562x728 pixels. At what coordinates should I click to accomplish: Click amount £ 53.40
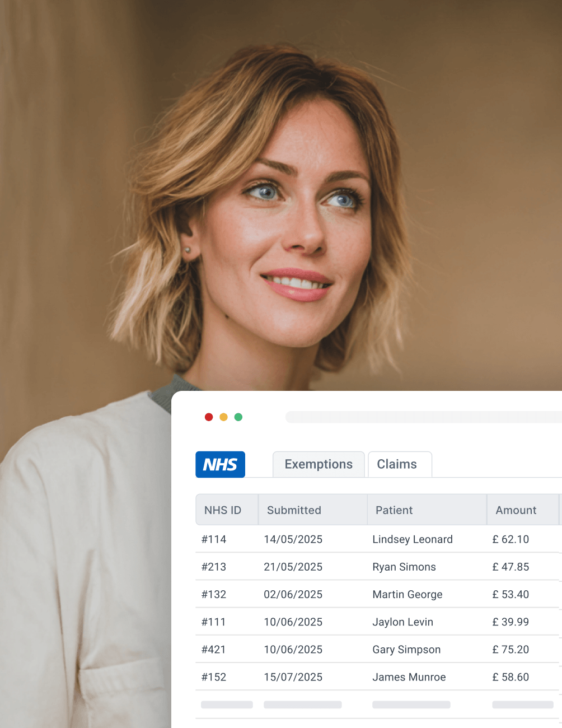[x=511, y=594]
